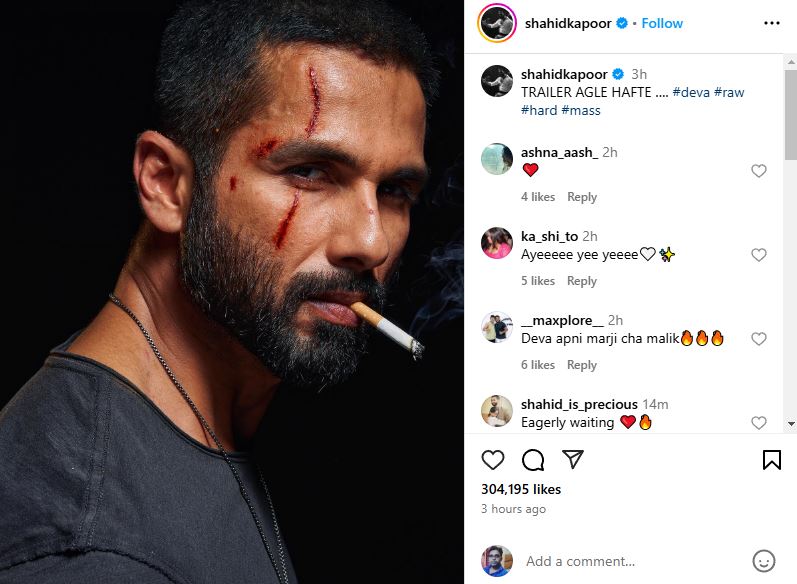Like ka_shi_to's comment
The image size is (797, 584).
759,255
